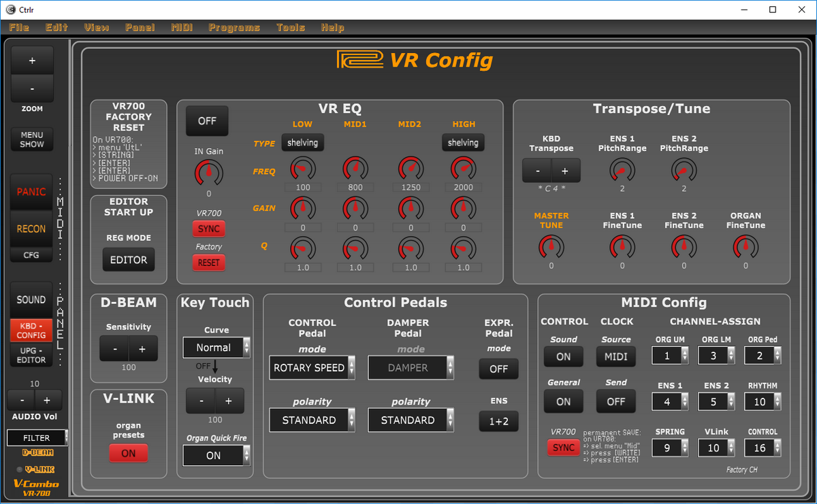This screenshot has width=817, height=504.
Task: Open Organ Quick Fire ON dropdown
Action: pos(217,456)
